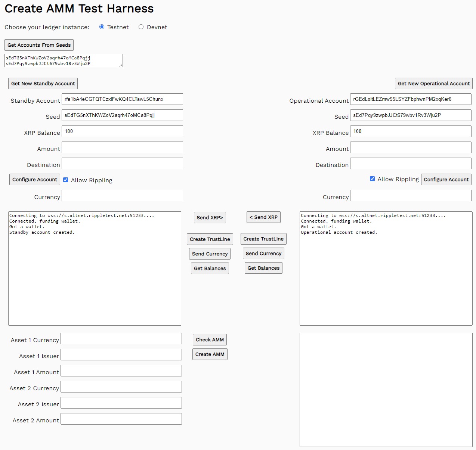Click the seeds textarea resize handle
476x450 pixels.
121,65
